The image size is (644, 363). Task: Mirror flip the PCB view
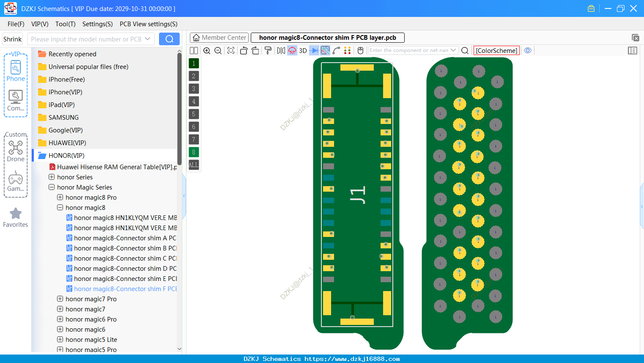click(x=281, y=50)
